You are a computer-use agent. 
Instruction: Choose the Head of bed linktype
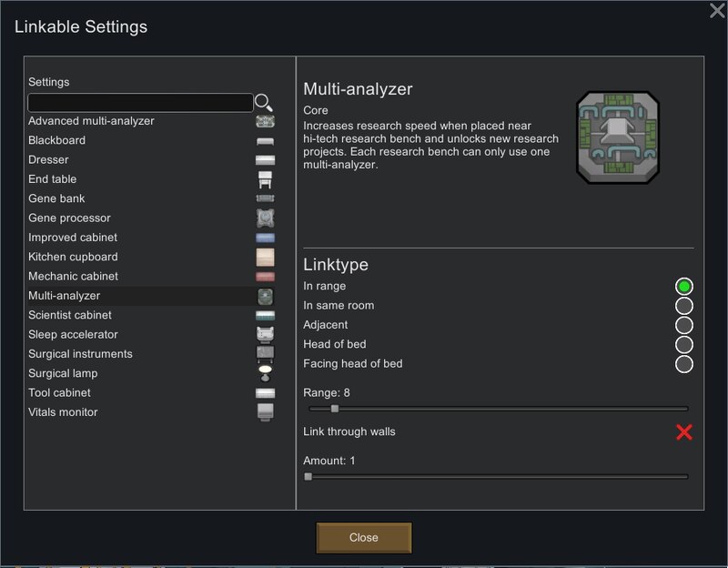pos(684,345)
